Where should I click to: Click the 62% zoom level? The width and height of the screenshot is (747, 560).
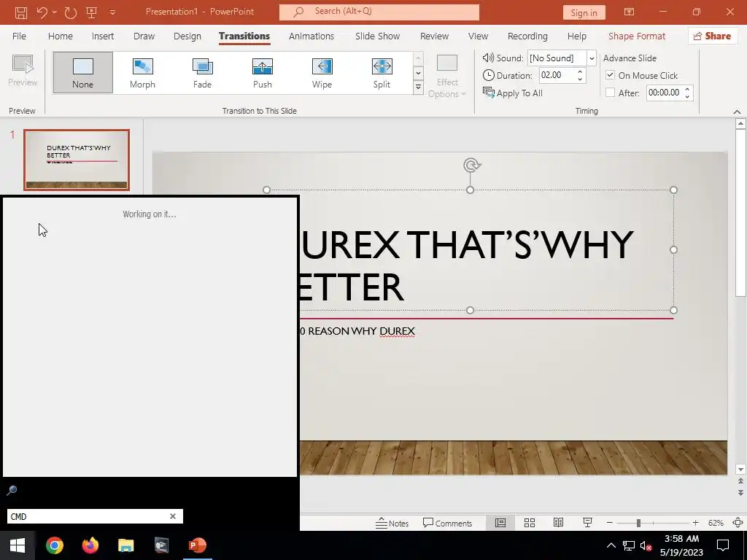[x=716, y=523]
